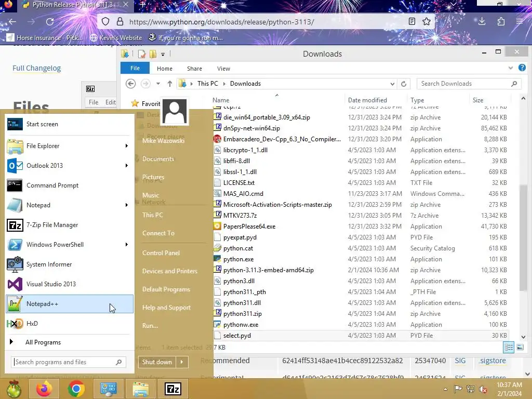
Task: Expand File Explorer submenu arrow
Action: [x=127, y=146]
